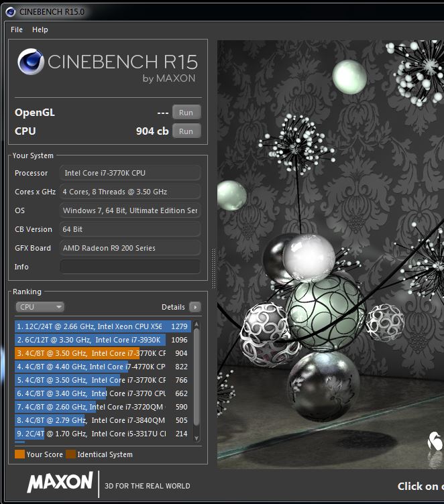
Task: Click the Details label in Ranking
Action: point(173,307)
